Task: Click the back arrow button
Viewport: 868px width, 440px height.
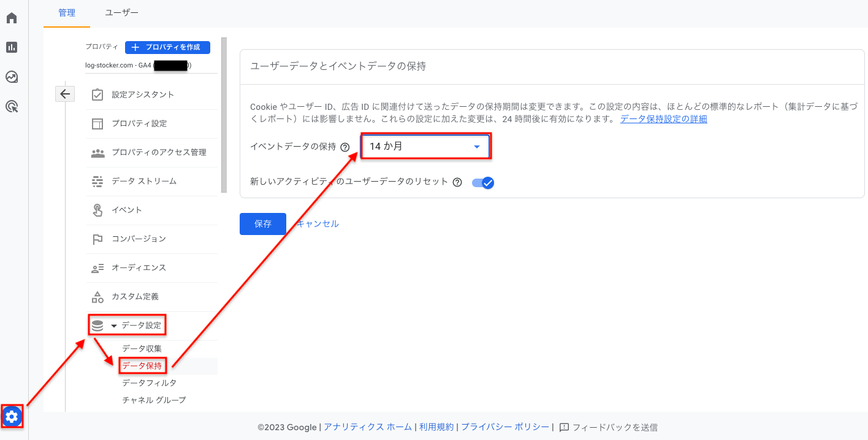Action: (x=65, y=94)
